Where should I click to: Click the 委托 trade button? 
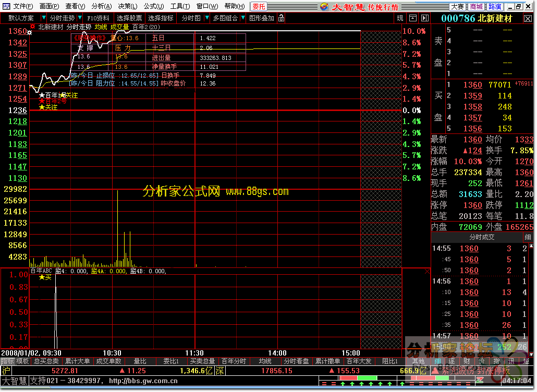(x=259, y=6)
